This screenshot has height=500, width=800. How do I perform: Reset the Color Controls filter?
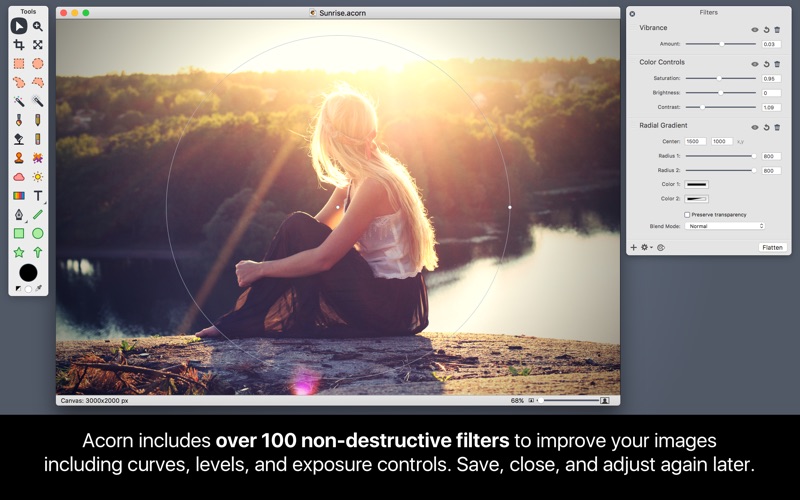(x=766, y=64)
